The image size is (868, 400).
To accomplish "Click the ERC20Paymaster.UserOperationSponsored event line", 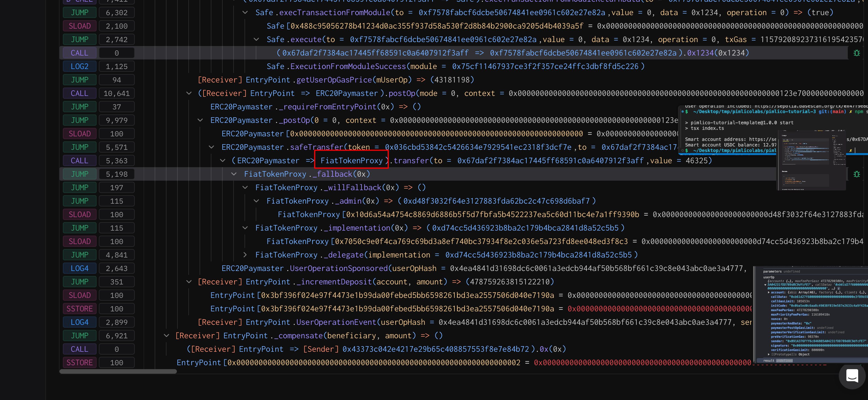I will click(484, 268).
